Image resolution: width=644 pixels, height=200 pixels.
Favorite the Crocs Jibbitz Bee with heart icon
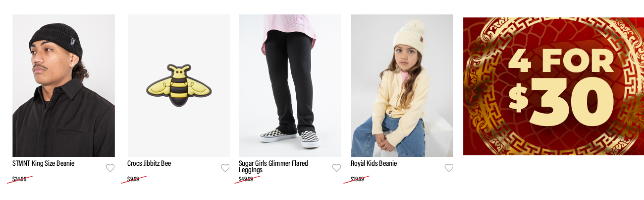pos(225,168)
